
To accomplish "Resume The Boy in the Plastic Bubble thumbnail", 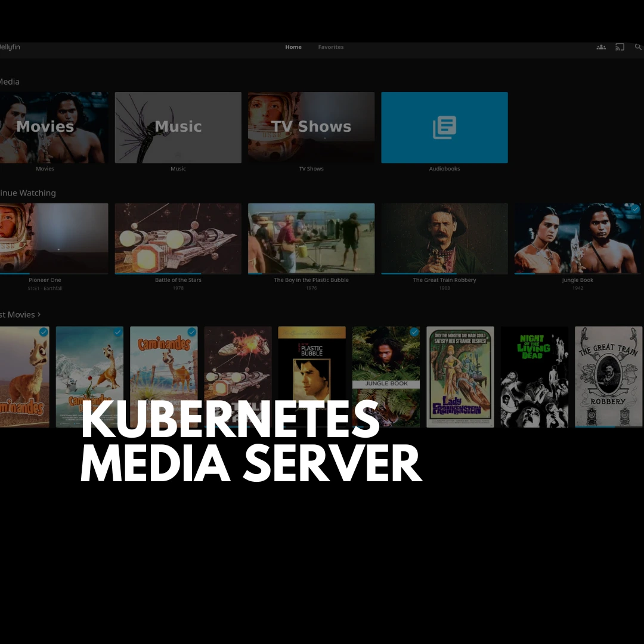I will click(311, 238).
